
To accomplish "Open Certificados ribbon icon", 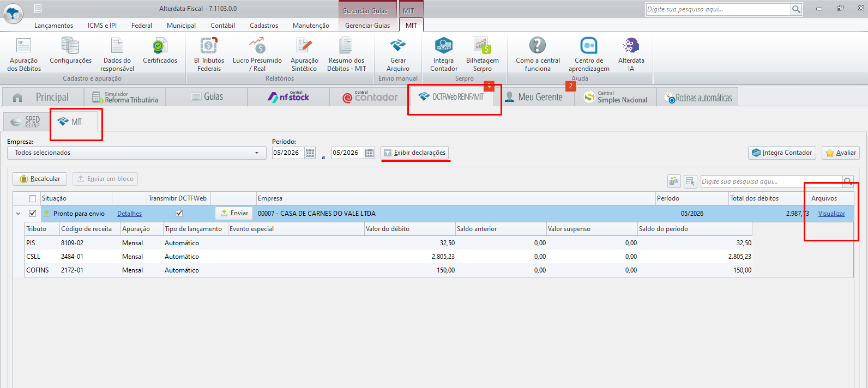I will (x=160, y=50).
